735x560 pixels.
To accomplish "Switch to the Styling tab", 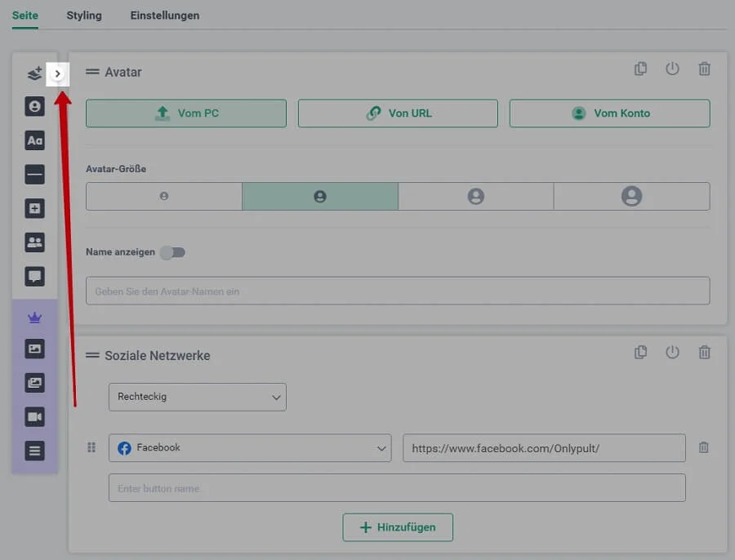I will (x=84, y=16).
